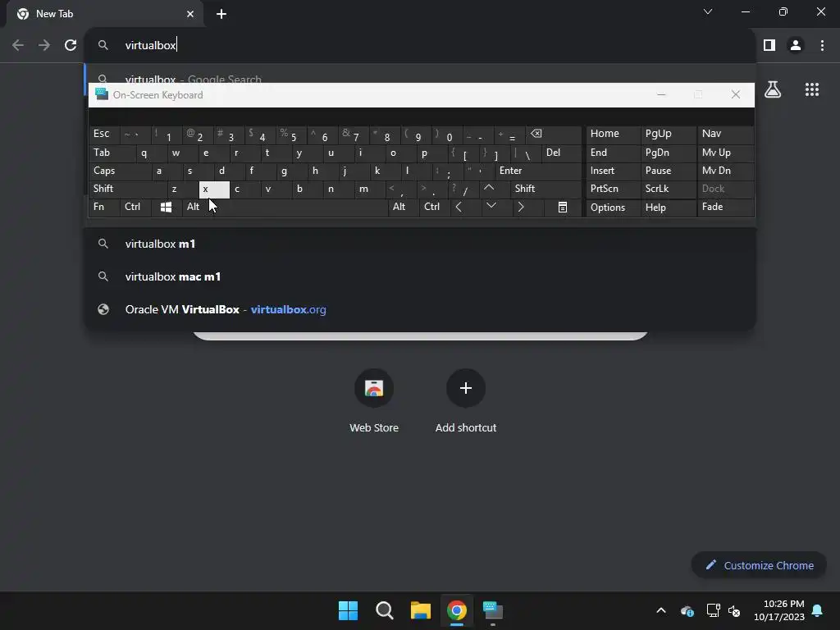Click the Pause key on keyboard

pyautogui.click(x=668, y=171)
